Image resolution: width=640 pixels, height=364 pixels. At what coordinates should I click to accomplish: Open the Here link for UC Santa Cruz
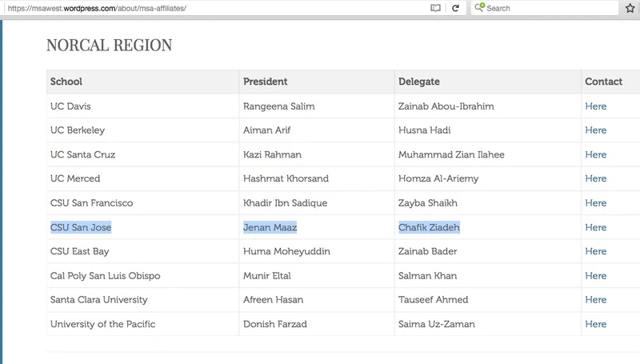[595, 154]
